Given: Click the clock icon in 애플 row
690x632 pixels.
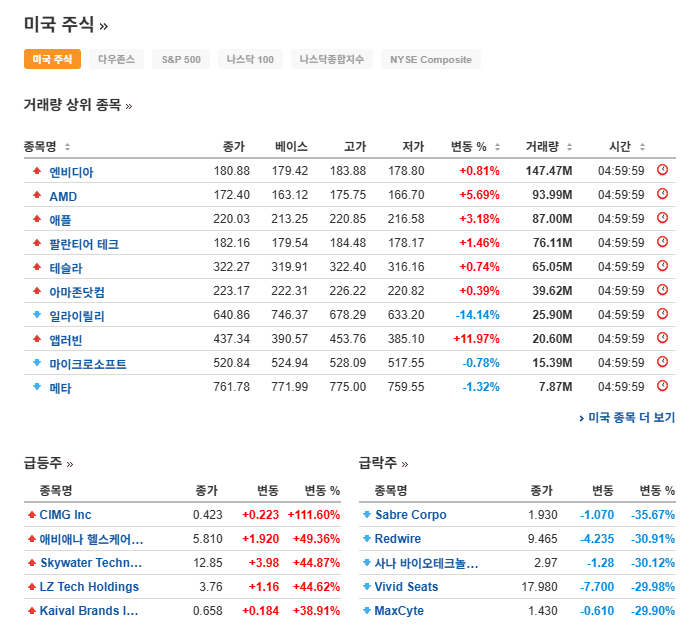Looking at the screenshot, I should 662,218.
